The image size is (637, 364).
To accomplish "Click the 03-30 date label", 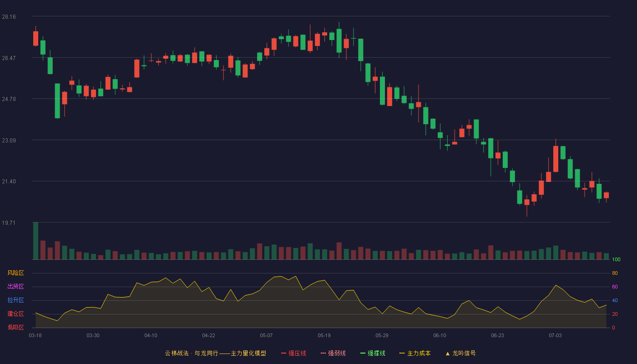I will point(93,335).
